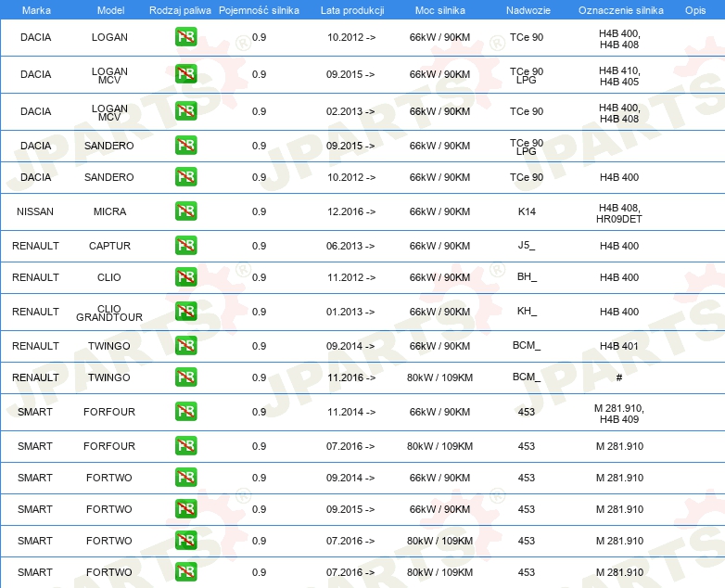Click engine code H4B 401
Viewport: 725px width, 588px height.
point(619,346)
